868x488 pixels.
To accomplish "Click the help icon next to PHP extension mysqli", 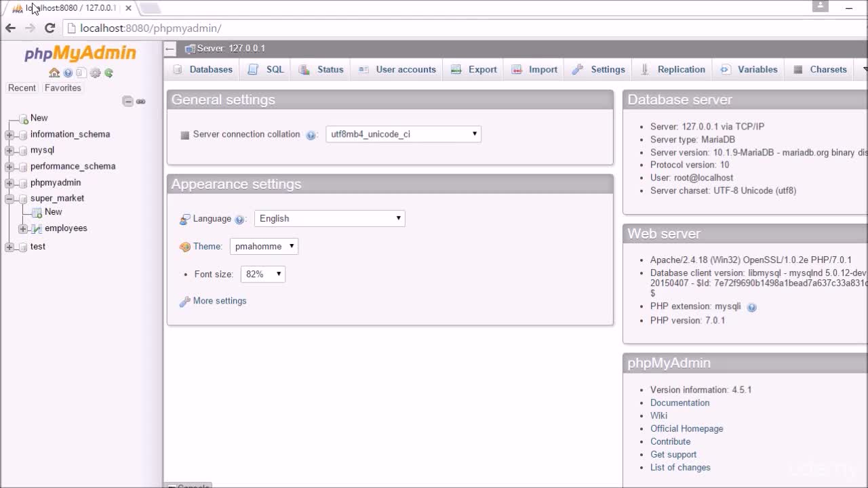I will (751, 307).
